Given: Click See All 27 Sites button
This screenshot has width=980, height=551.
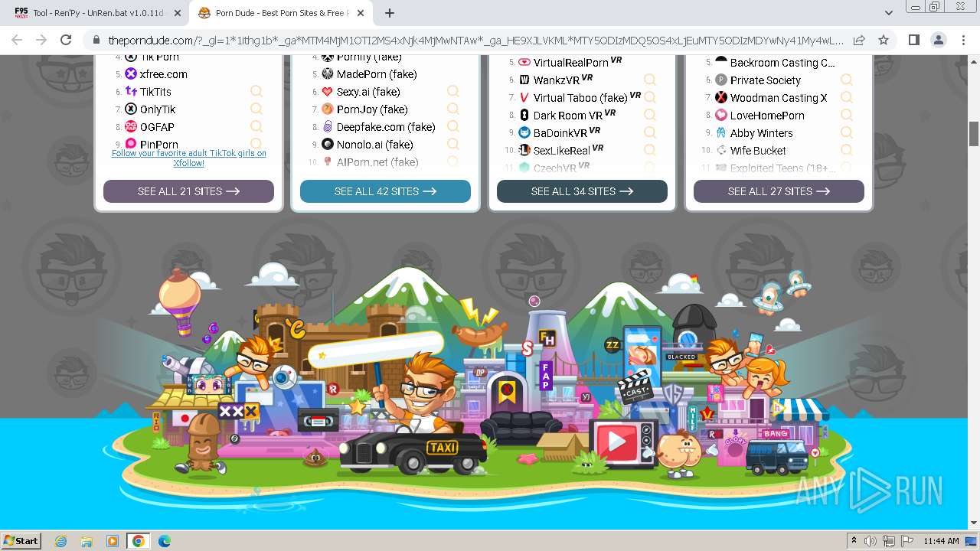Looking at the screenshot, I should (x=779, y=191).
